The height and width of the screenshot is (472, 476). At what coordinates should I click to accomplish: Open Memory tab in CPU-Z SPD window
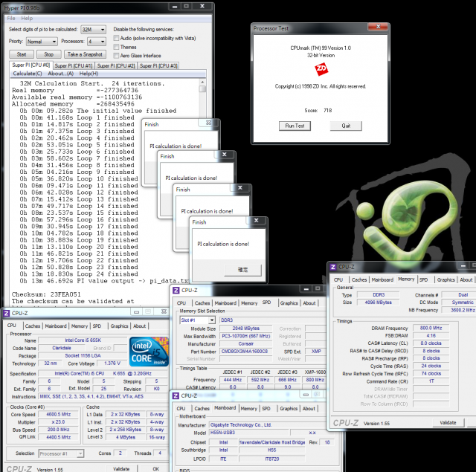pos(249,303)
